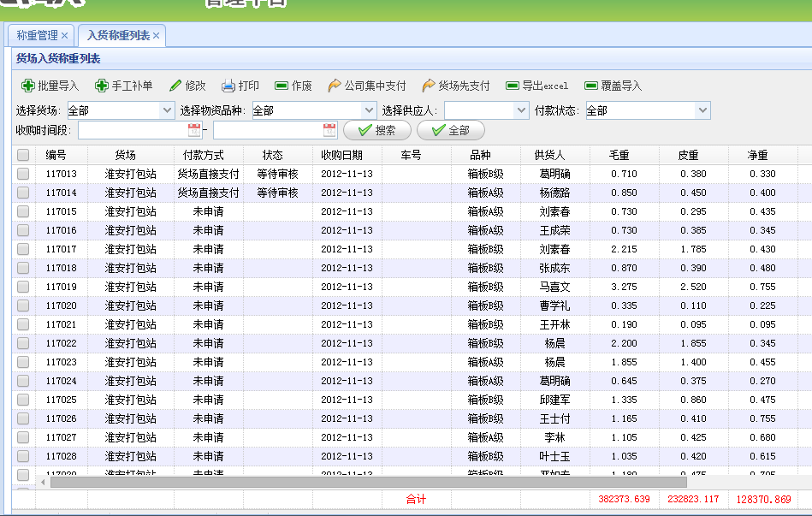This screenshot has height=516, width=812.
Task: Click the 货场先支付 payment icon
Action: 429,86
